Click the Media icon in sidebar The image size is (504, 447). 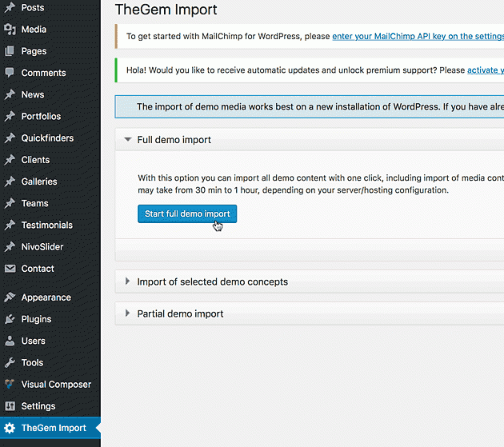point(10,30)
